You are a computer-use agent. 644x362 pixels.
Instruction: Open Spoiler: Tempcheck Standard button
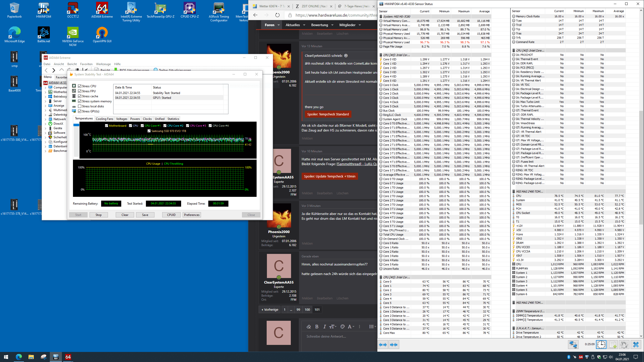328,114
